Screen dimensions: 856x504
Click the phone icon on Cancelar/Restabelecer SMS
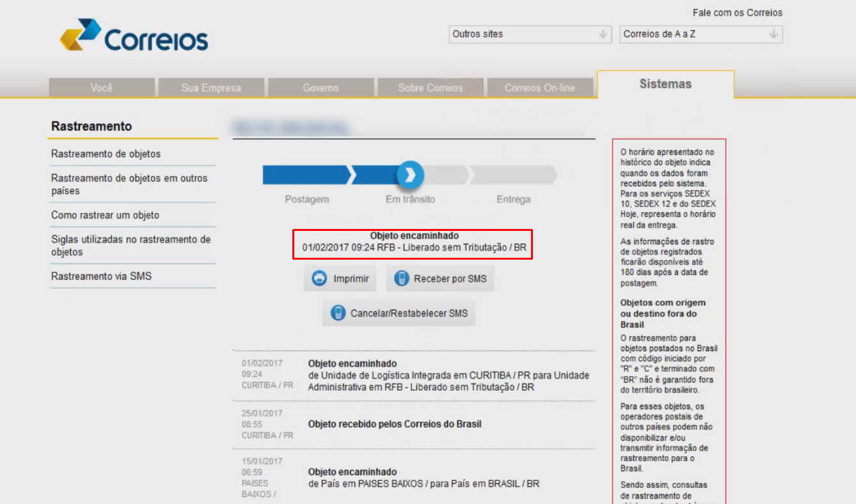(338, 313)
